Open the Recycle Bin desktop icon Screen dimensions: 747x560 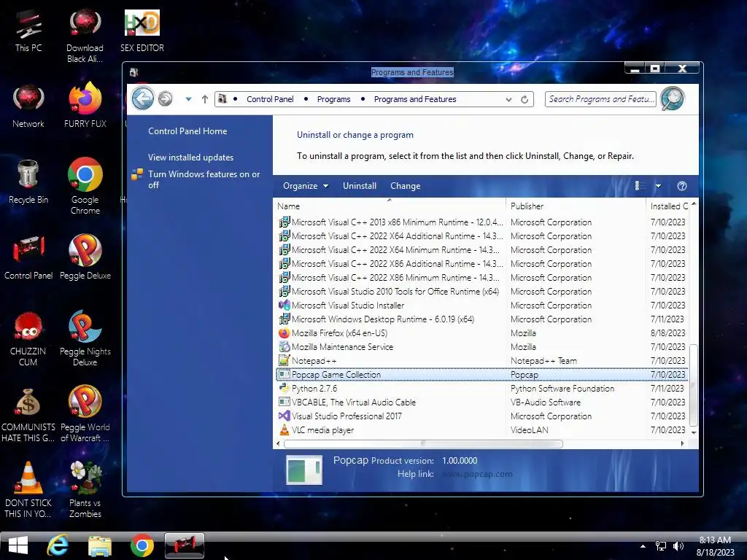pos(28,182)
